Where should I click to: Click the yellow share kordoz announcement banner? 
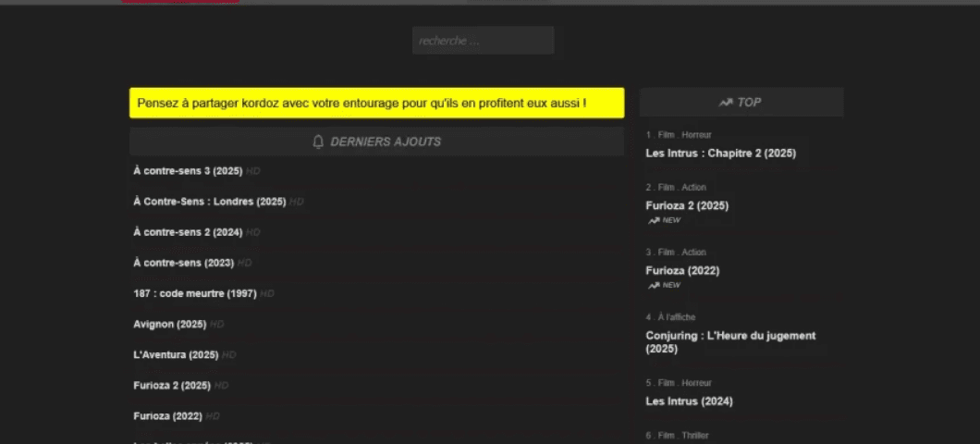click(x=376, y=104)
